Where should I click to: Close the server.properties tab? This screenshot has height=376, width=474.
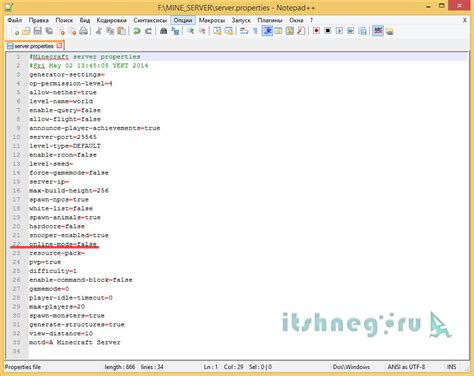coord(59,45)
